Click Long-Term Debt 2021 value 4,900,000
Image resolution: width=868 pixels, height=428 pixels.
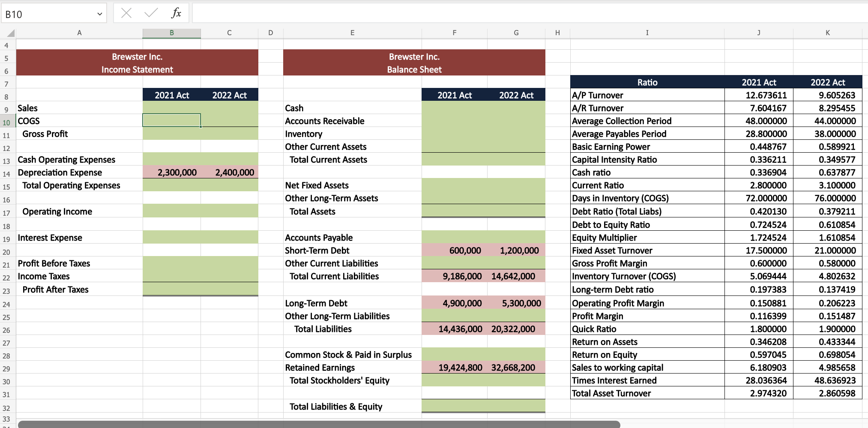pyautogui.click(x=454, y=303)
